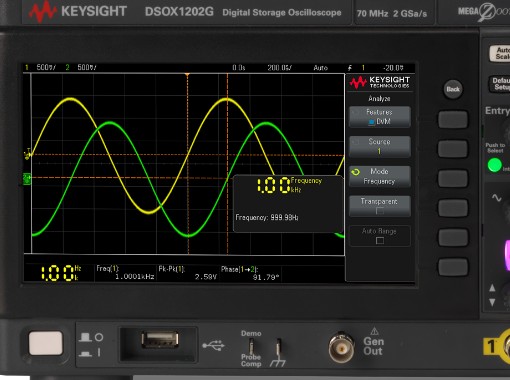Image resolution: width=510 pixels, height=380 pixels.
Task: Push the softkey beside Features DVM
Action: point(453,119)
